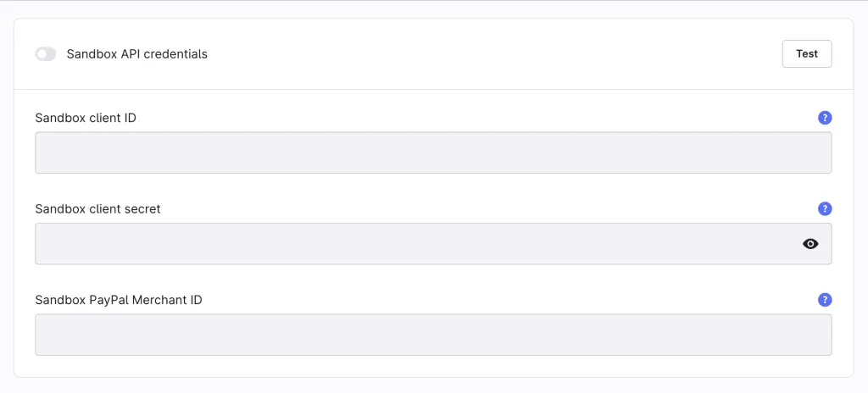Open help for Sandbox client ID
The height and width of the screenshot is (393, 868).
pos(825,118)
